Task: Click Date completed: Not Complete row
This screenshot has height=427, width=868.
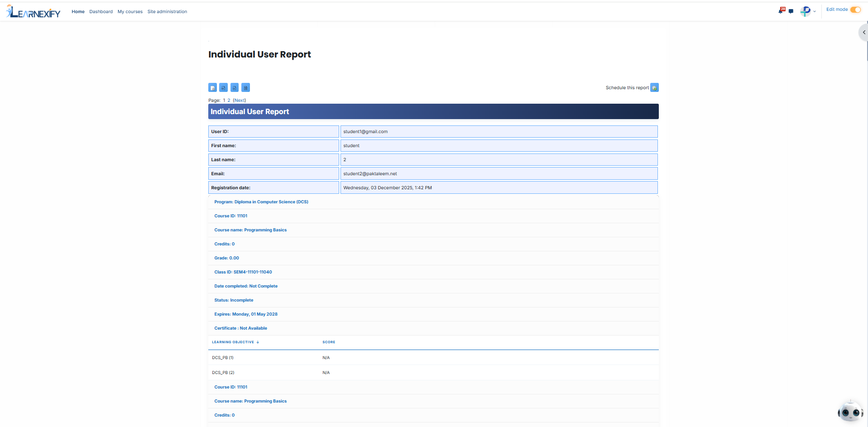Action: [433, 286]
